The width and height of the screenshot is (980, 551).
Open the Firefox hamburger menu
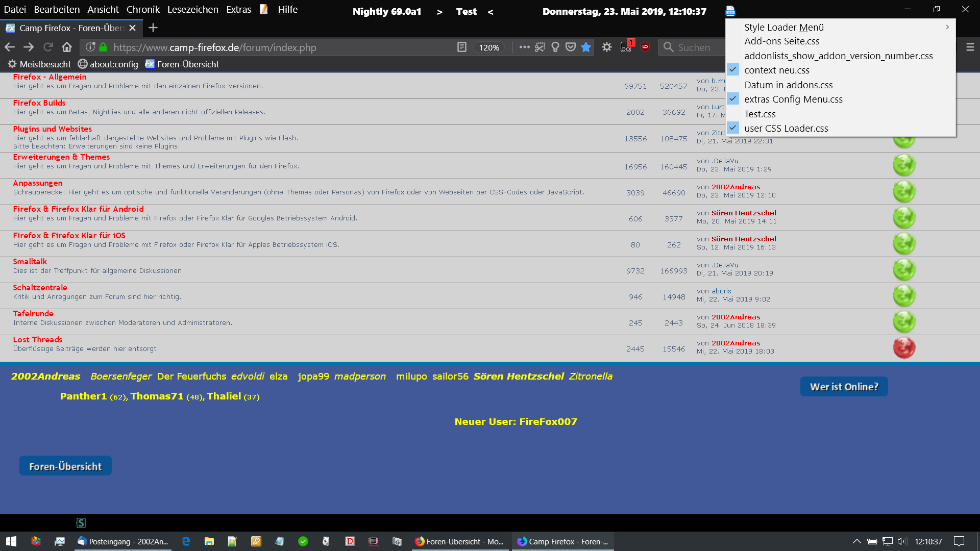970,47
